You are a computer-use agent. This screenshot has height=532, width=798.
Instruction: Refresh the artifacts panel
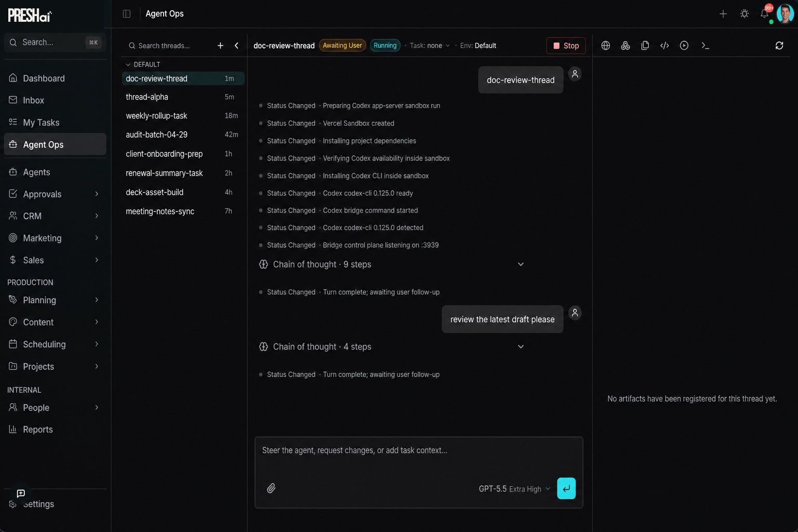click(779, 46)
